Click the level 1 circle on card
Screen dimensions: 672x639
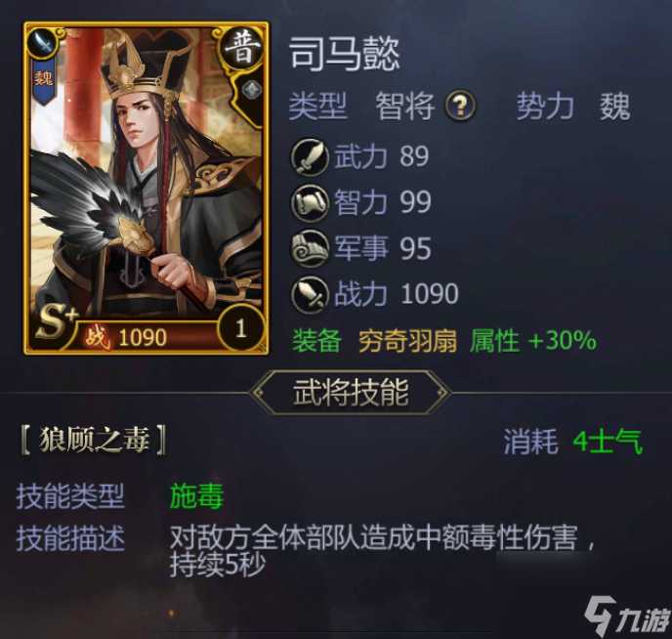pyautogui.click(x=241, y=328)
